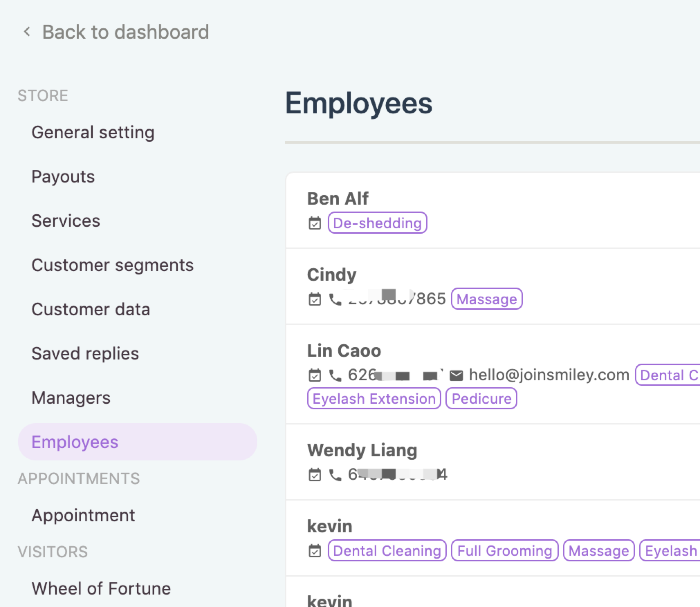This screenshot has width=700, height=607.
Task: Click Lin Caoo's phone icon
Action: click(335, 375)
